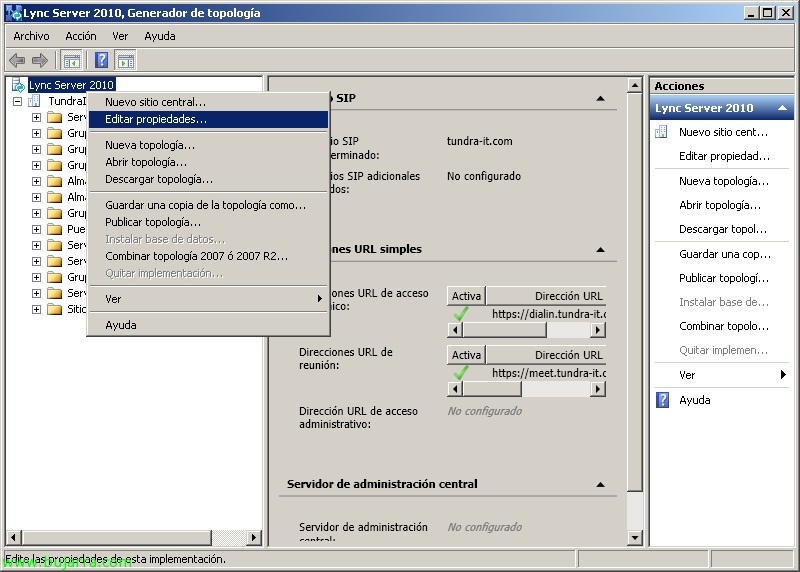
Task: Choose Combinar topología 2007 ó 2007 R2
Action: point(208,256)
